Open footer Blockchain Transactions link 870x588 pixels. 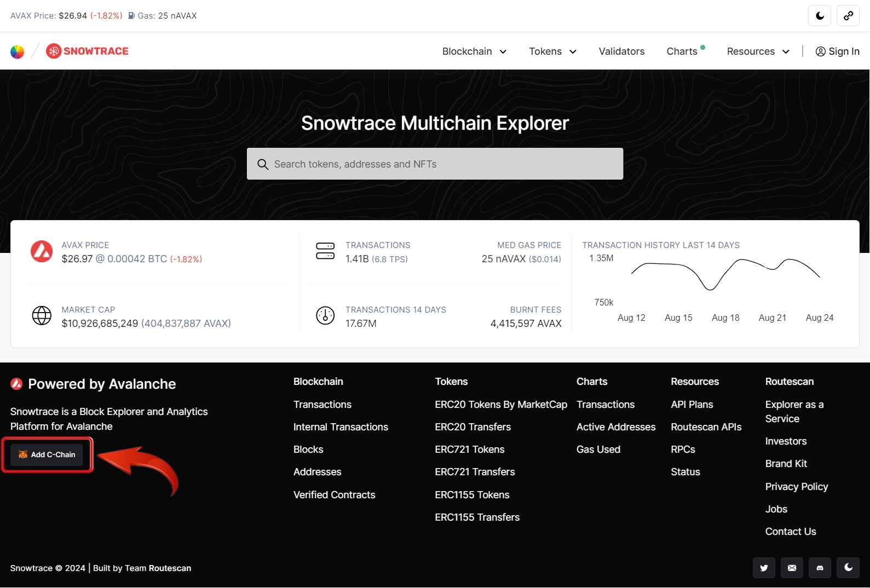322,405
